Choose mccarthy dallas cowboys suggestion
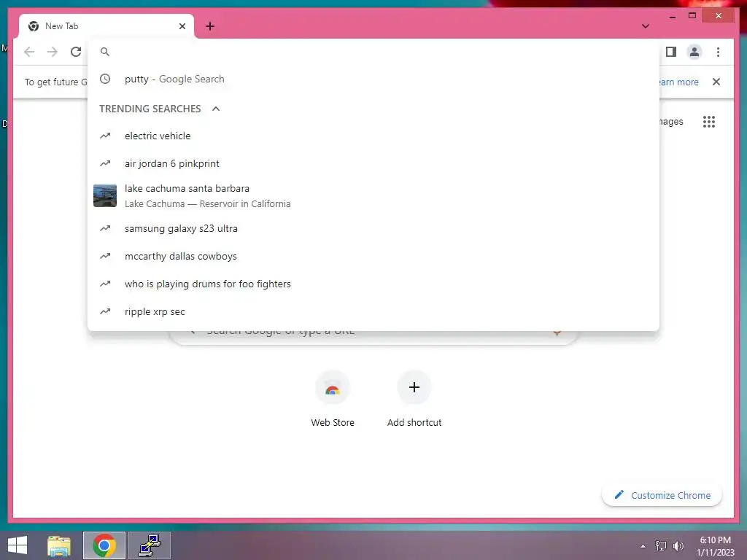Screen dimensions: 747x560 coord(373,256)
